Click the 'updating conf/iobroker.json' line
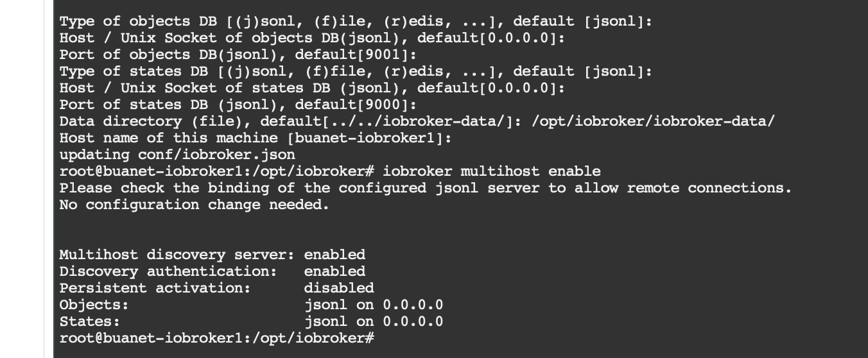The height and width of the screenshot is (358, 868). pyautogui.click(x=177, y=155)
